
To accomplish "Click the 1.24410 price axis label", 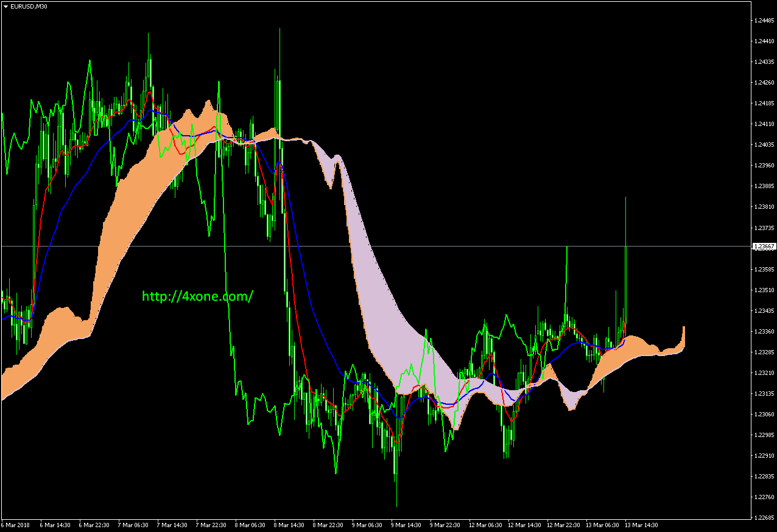I will click(x=764, y=41).
